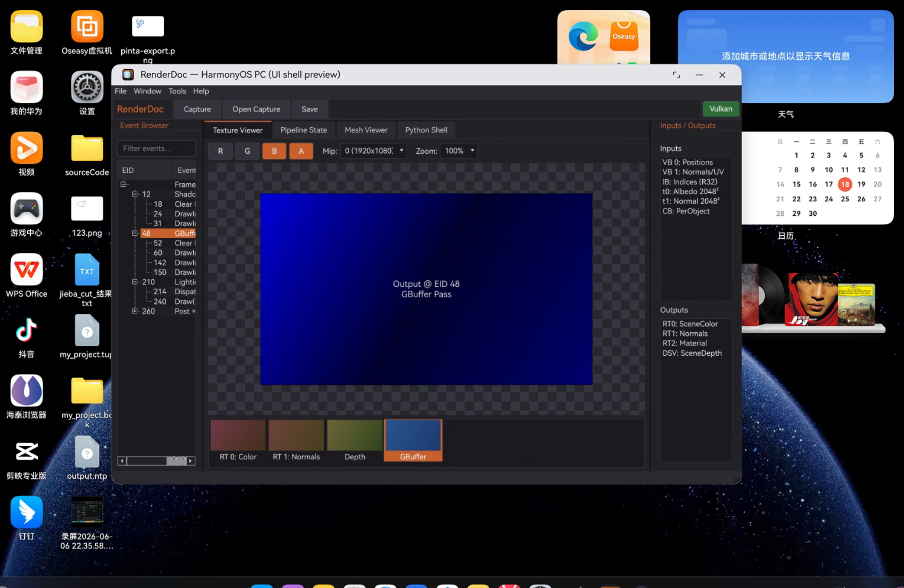Open the 游戏中心 game center icon

tap(26, 208)
